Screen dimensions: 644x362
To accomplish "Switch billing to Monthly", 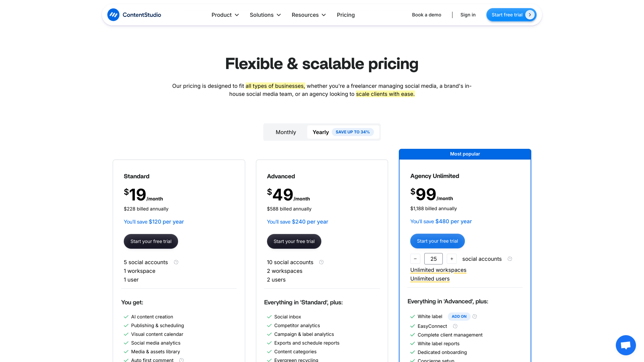I will (x=286, y=132).
